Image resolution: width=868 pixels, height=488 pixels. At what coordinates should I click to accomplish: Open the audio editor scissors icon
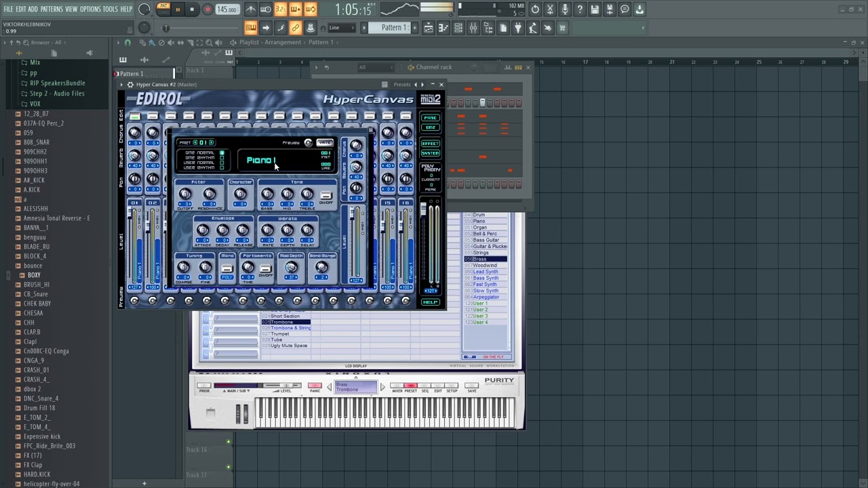(550, 9)
